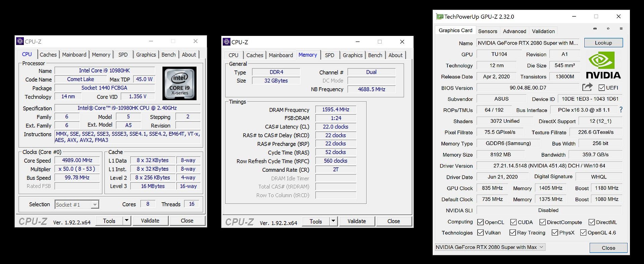Expand Tools dropdown arrow in CPU window
The width and height of the screenshot is (644, 264).
(127, 220)
